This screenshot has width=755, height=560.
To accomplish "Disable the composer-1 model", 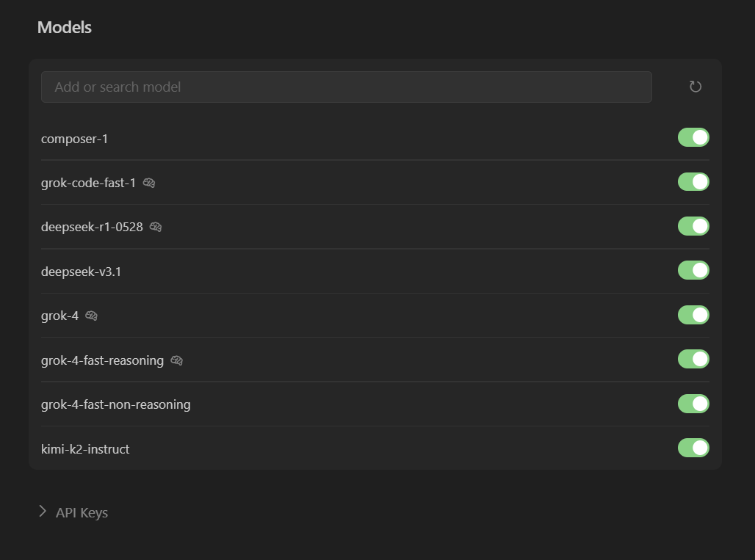I will coord(693,137).
